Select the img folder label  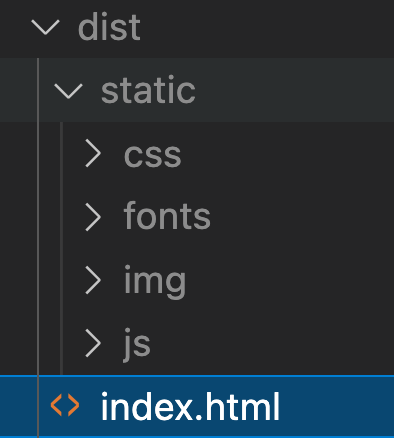(155, 282)
